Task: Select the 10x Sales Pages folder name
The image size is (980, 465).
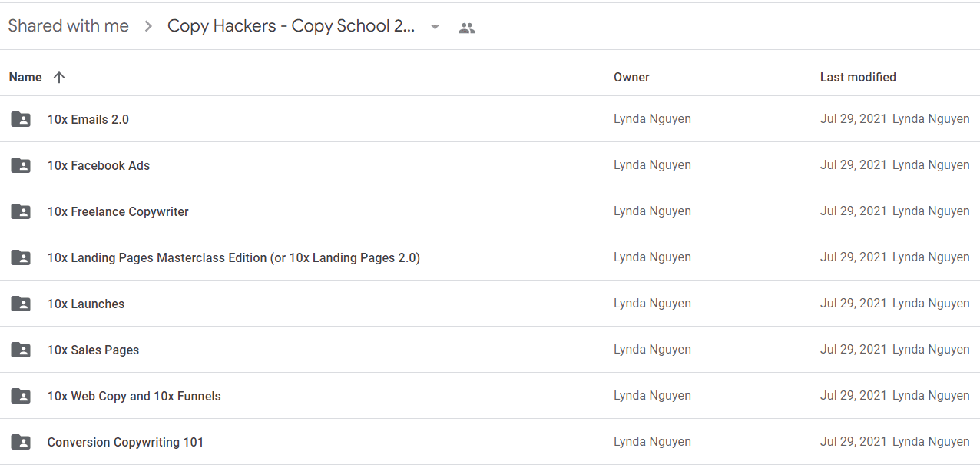Action: [x=93, y=350]
